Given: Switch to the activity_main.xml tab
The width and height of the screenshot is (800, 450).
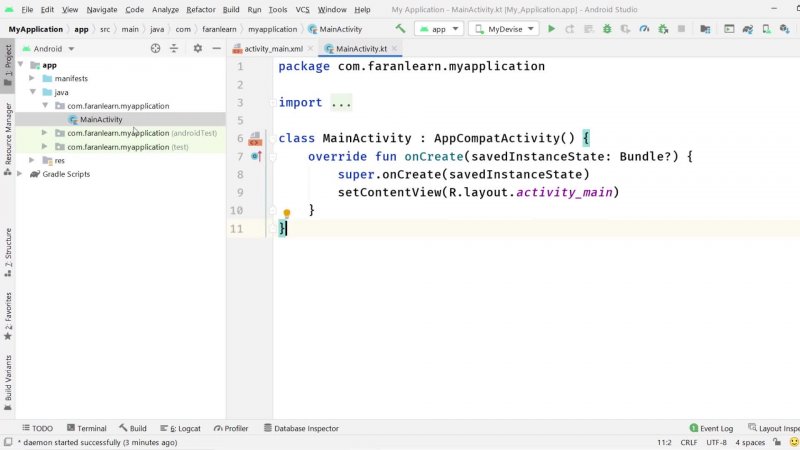Looking at the screenshot, I should tap(266, 48).
